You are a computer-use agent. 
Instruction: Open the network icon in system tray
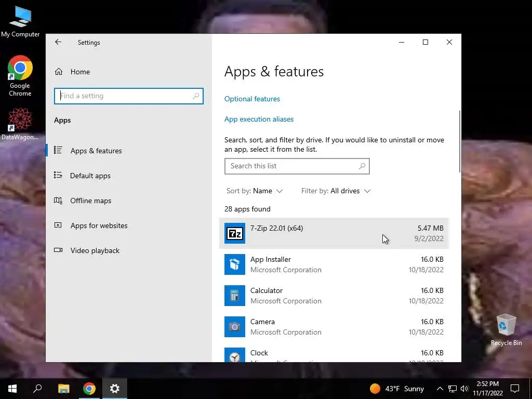coord(453,389)
